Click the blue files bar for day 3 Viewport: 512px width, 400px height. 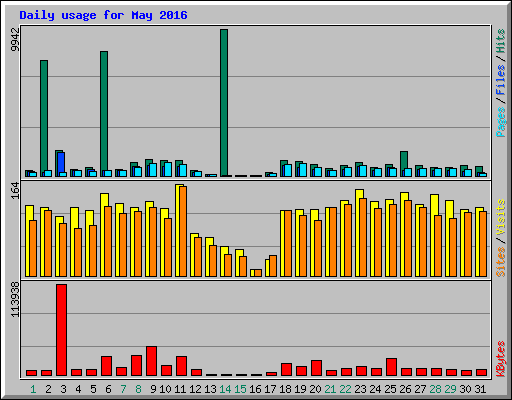pyautogui.click(x=61, y=163)
